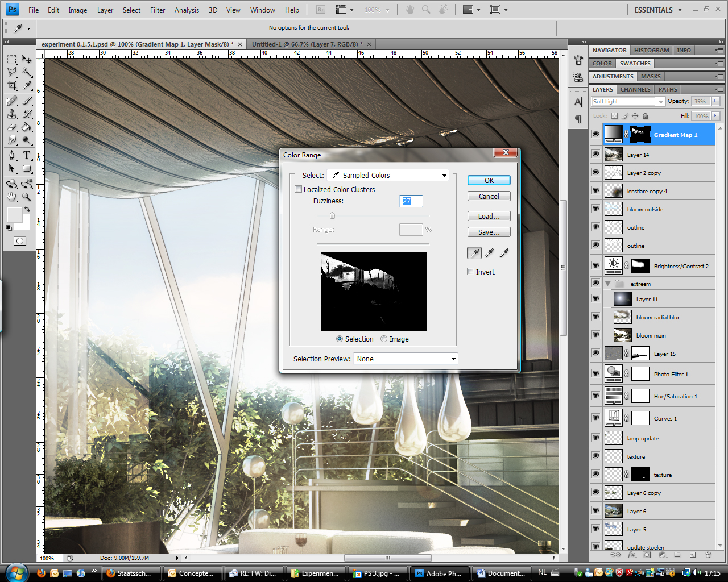Select the Eraser tool
The image size is (728, 582).
coord(12,127)
